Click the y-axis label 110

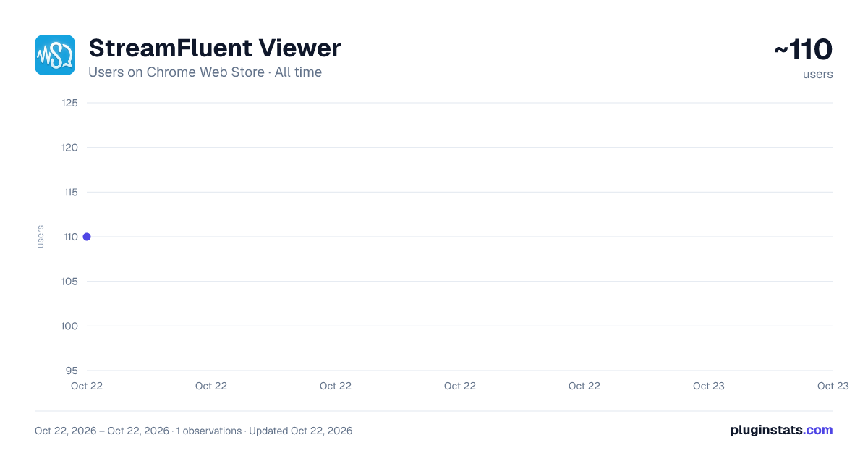pos(70,237)
